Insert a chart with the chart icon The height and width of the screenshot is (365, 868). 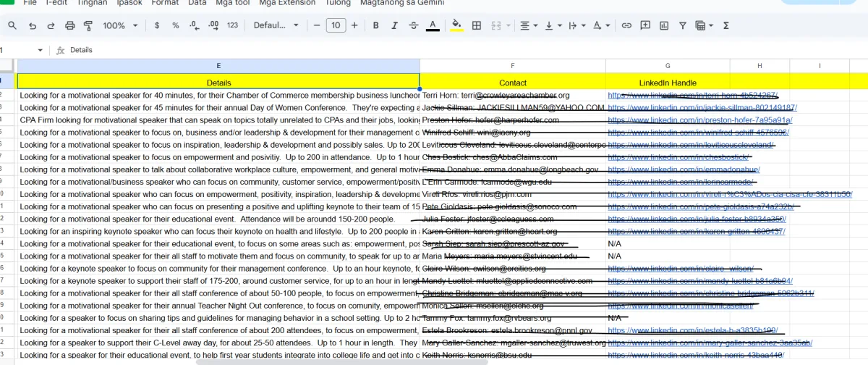[663, 25]
